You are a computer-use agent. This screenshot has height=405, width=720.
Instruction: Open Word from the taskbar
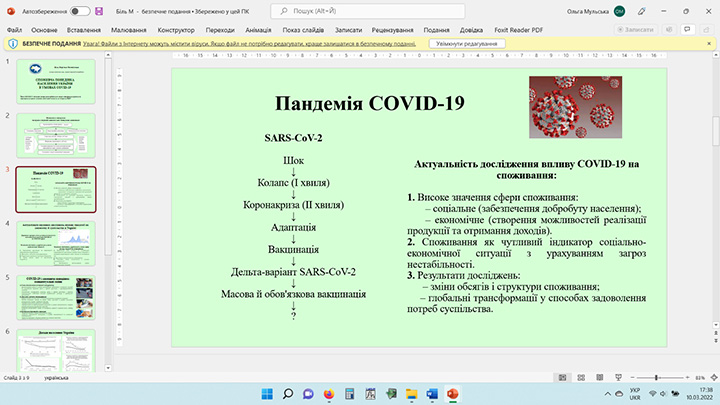(432, 394)
